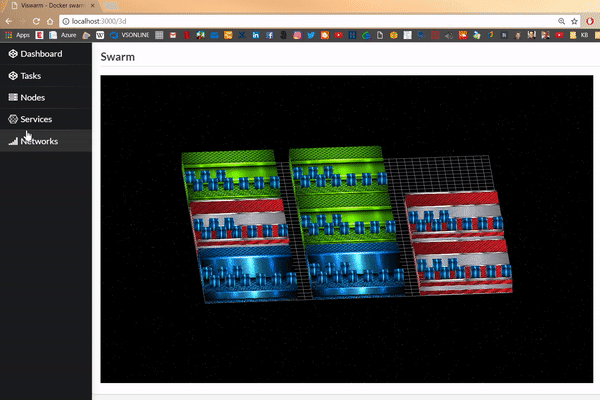Click the rightmost red-and-white node stack
600x400 pixels.
[x=459, y=243]
